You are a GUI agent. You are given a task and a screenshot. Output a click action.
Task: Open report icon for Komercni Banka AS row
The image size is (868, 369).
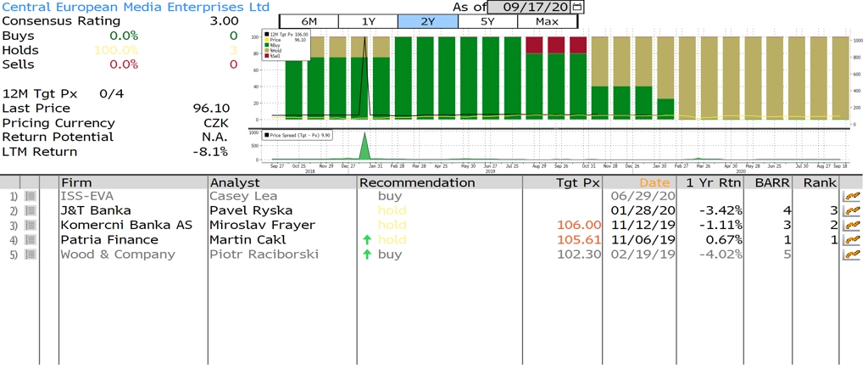click(851, 225)
